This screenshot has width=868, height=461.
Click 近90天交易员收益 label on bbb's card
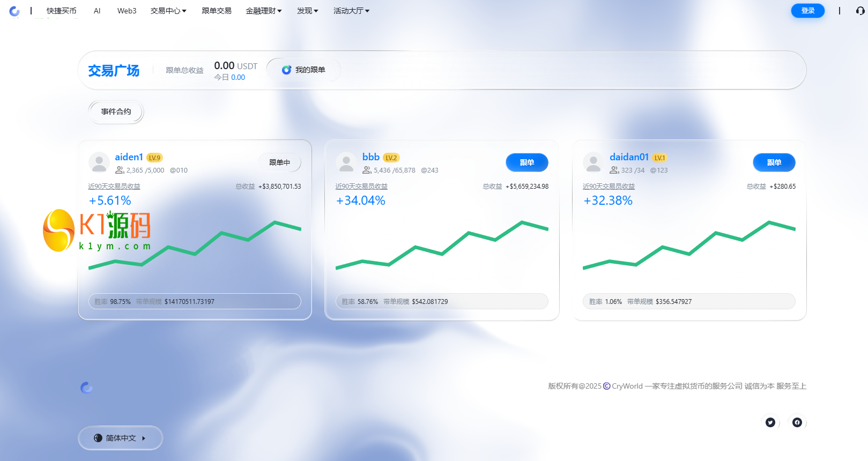coord(361,187)
